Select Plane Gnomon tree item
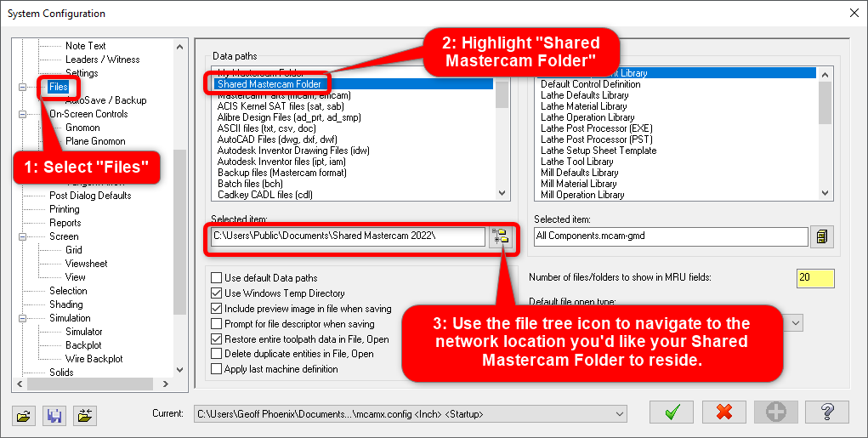The height and width of the screenshot is (438, 868). [95, 141]
